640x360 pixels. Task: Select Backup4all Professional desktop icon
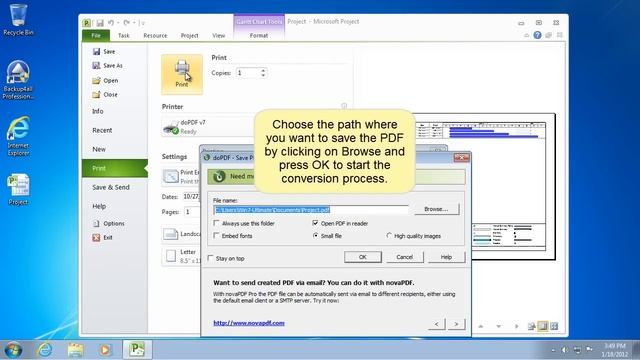[18, 80]
